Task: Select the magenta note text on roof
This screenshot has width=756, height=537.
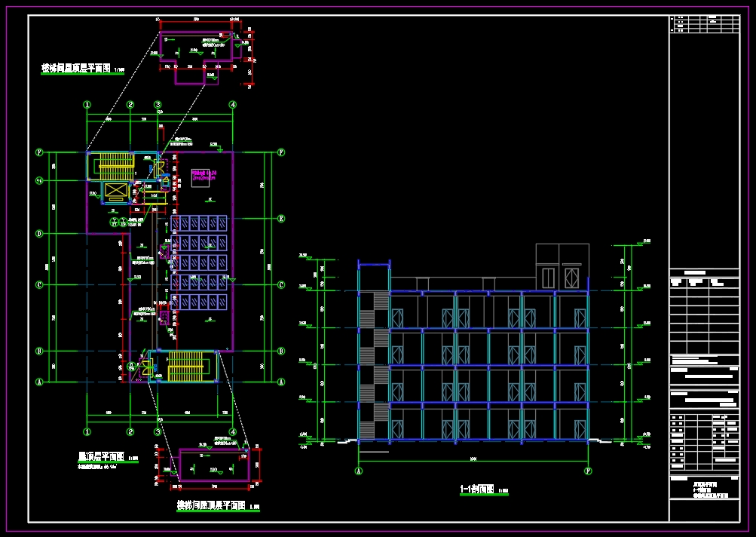Action: (204, 175)
